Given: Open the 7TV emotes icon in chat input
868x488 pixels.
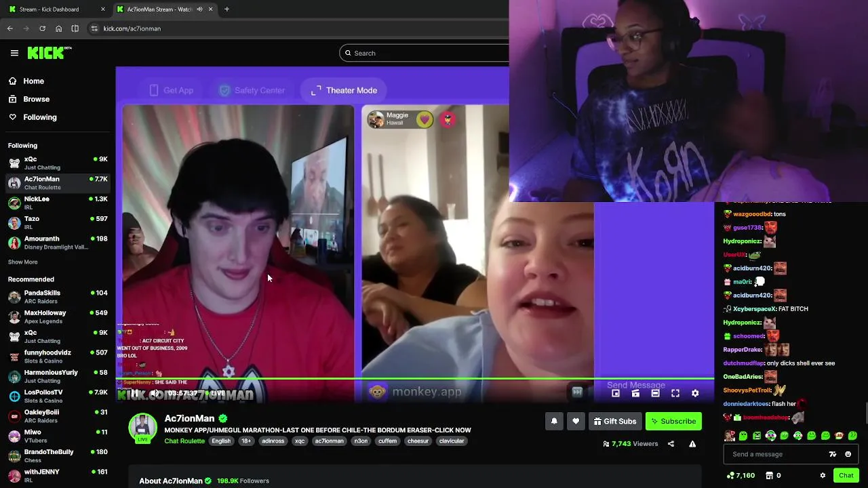Looking at the screenshot, I should [833, 454].
